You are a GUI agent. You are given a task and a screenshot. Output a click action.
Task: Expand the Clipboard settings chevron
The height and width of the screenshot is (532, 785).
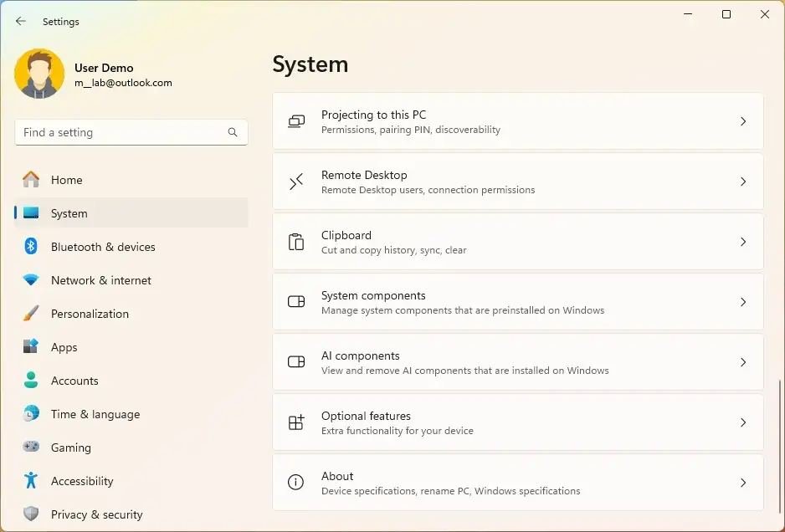pos(743,242)
